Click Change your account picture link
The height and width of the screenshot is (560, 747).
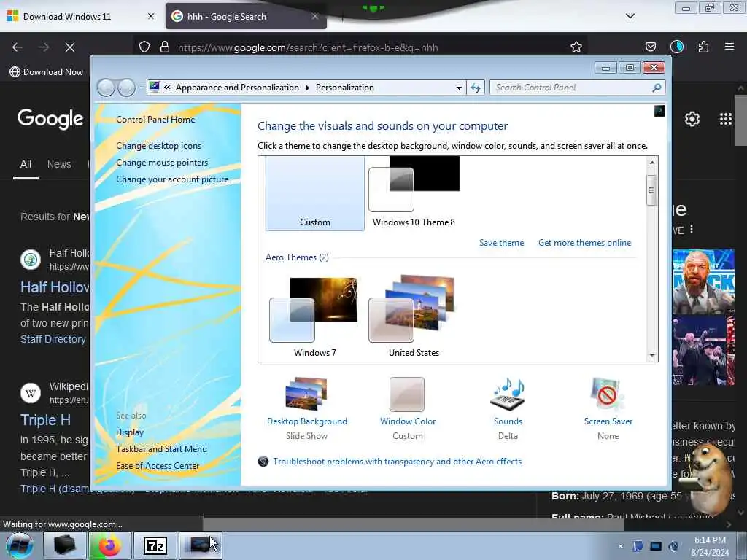tap(172, 179)
